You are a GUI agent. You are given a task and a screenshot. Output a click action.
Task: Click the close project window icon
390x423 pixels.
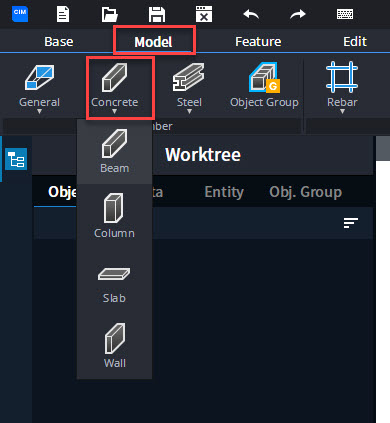(204, 14)
